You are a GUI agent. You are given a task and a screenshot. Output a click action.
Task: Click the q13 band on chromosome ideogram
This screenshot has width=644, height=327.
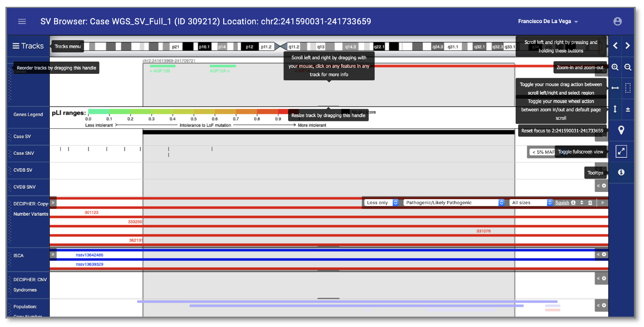[x=321, y=46]
